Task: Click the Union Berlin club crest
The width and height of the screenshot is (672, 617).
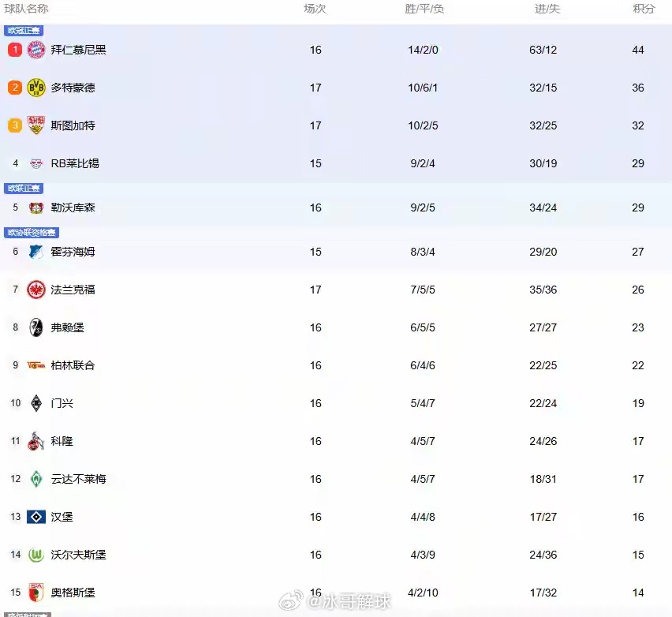Action: [35, 365]
